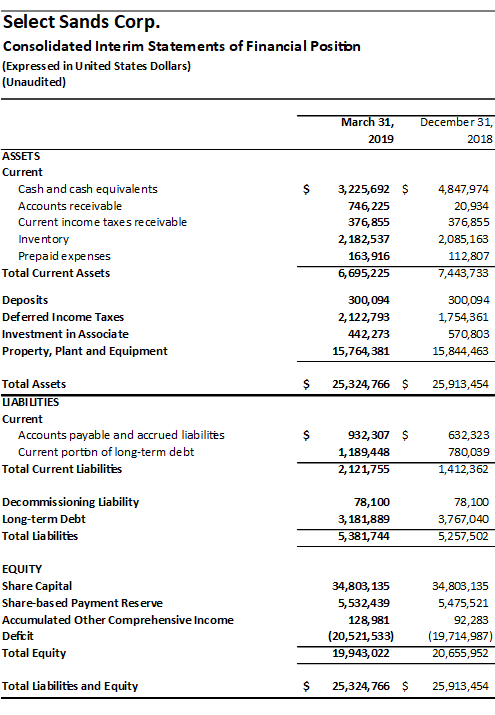
Task: Click the Inventory value 2,182,537
Action: pyautogui.click(x=363, y=239)
